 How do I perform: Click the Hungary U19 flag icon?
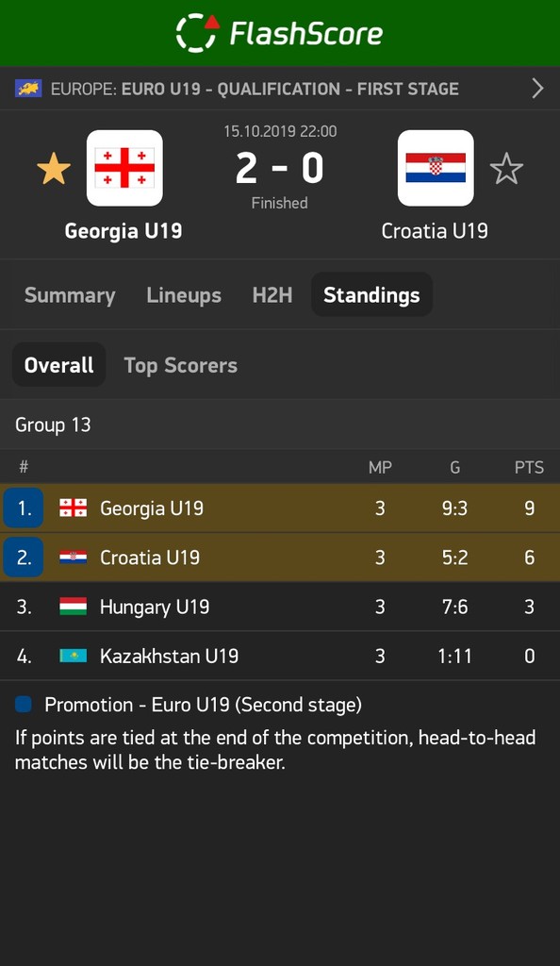tap(74, 607)
